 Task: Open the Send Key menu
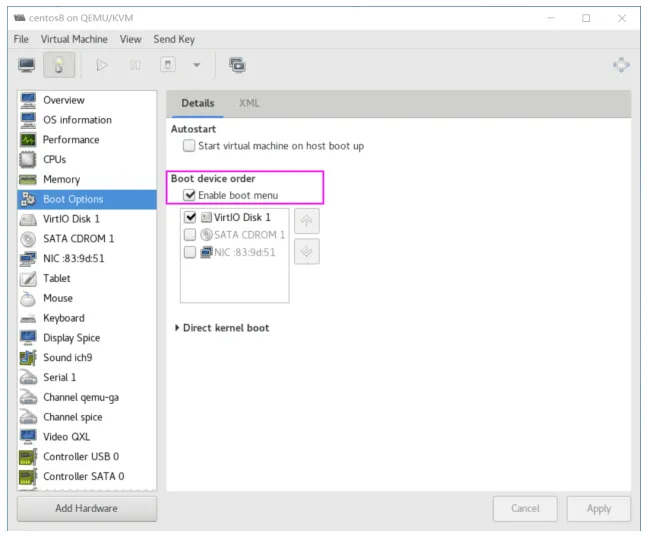click(174, 39)
